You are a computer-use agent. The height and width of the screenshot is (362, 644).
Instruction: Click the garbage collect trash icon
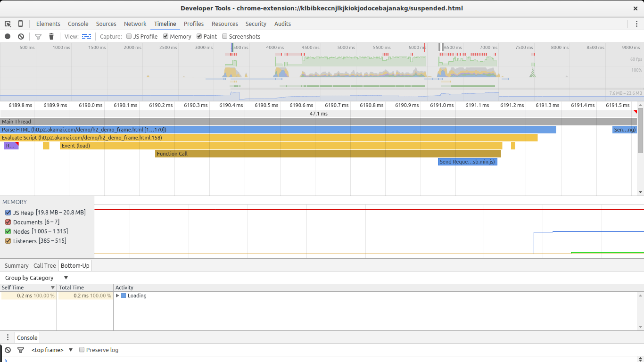(51, 36)
